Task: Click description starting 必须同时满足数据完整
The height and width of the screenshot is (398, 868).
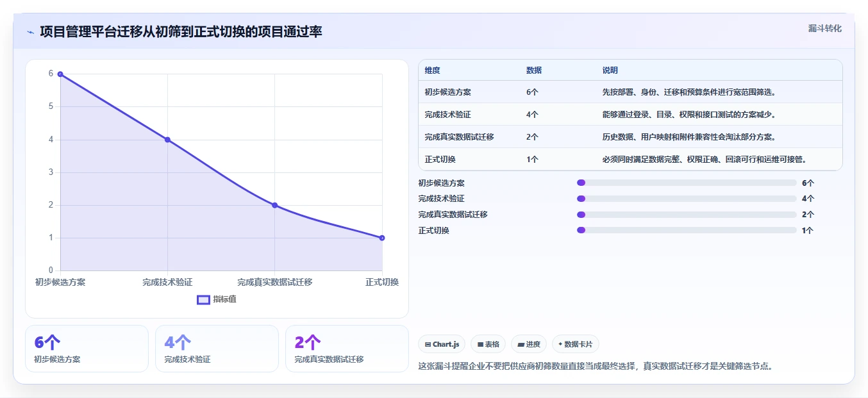Action: click(x=705, y=160)
